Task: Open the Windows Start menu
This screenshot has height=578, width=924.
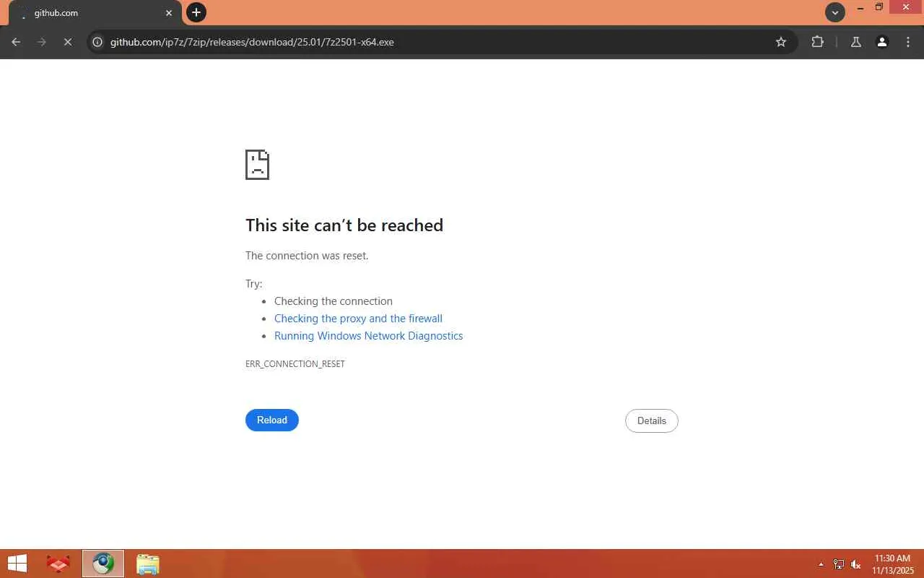Action: tap(17, 564)
